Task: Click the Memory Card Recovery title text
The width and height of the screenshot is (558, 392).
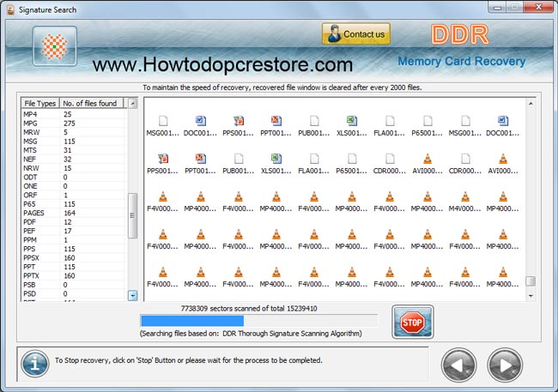Action: click(461, 61)
